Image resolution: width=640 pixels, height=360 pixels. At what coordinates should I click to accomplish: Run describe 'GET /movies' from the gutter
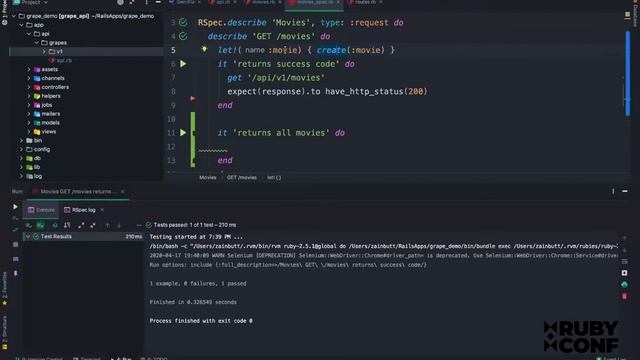[x=183, y=36]
